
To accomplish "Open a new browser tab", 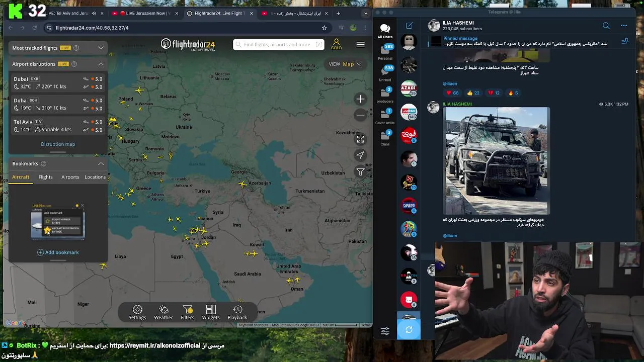I will (x=338, y=13).
